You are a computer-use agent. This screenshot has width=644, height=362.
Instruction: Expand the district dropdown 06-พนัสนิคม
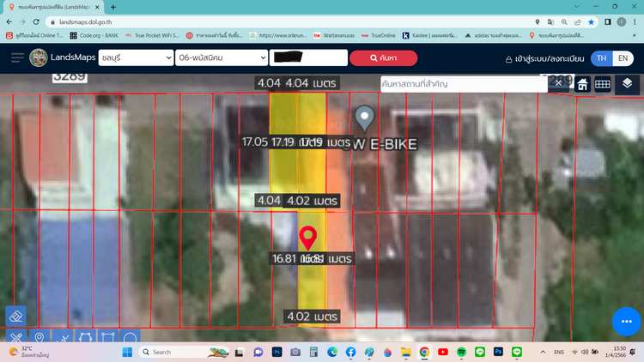point(222,57)
